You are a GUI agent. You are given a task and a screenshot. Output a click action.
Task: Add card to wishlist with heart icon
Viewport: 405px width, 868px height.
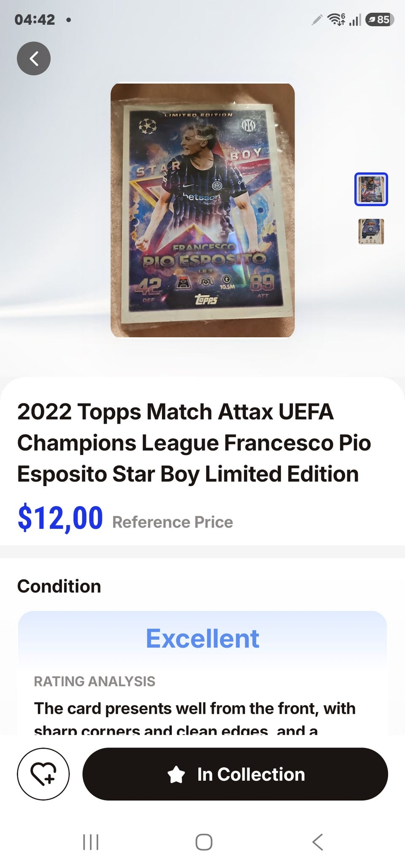[43, 774]
